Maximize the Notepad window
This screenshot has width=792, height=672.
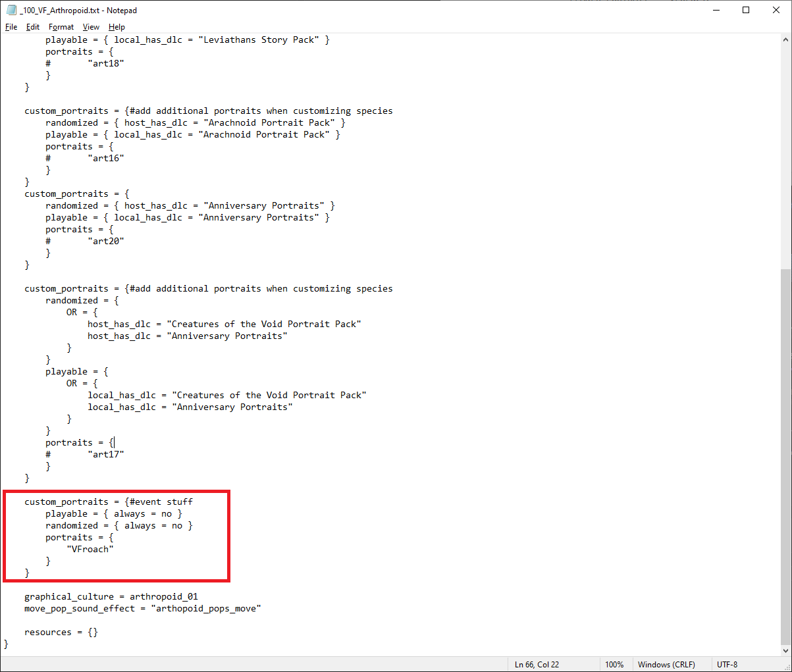click(746, 10)
